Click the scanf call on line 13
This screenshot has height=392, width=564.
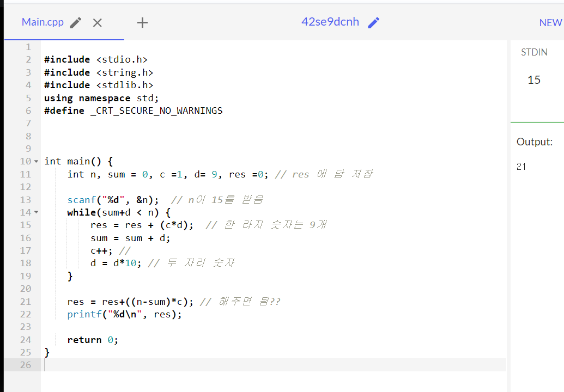point(113,200)
